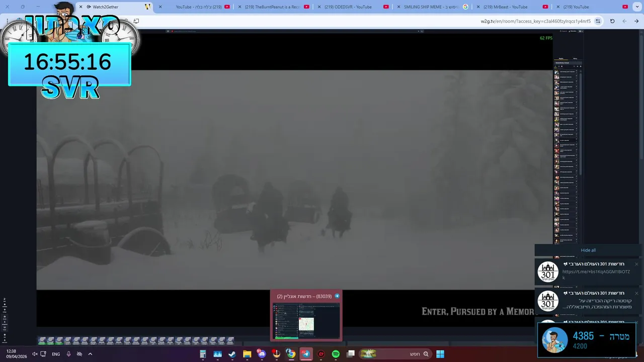The width and height of the screenshot is (644, 362).
Task: Click the icon left of the address bar
Action: (136, 21)
